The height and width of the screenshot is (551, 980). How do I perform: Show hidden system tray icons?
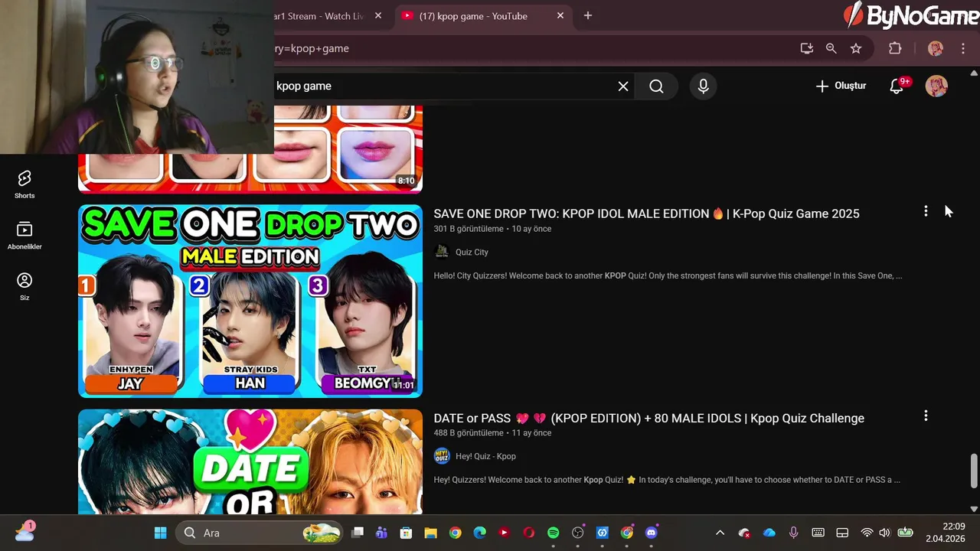(720, 533)
